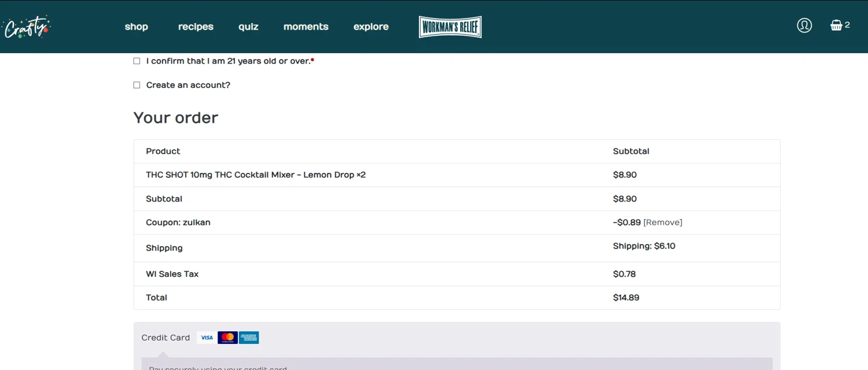Check the 21 years old confirmation box
Viewport: 868px width, 370px height.
[x=137, y=61]
